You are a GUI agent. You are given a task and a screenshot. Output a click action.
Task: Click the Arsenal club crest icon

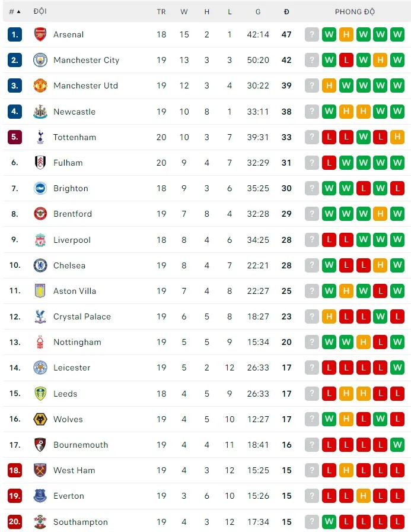pyautogui.click(x=40, y=34)
